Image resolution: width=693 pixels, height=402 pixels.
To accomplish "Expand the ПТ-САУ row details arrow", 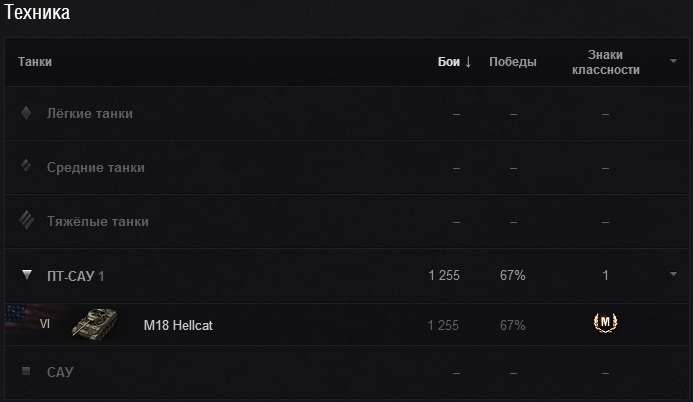I will pos(674,275).
